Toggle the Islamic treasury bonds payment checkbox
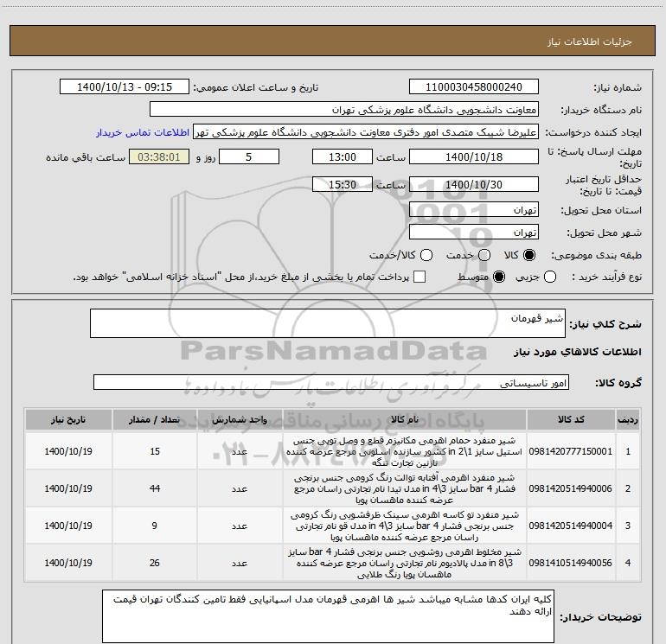 pyautogui.click(x=419, y=277)
